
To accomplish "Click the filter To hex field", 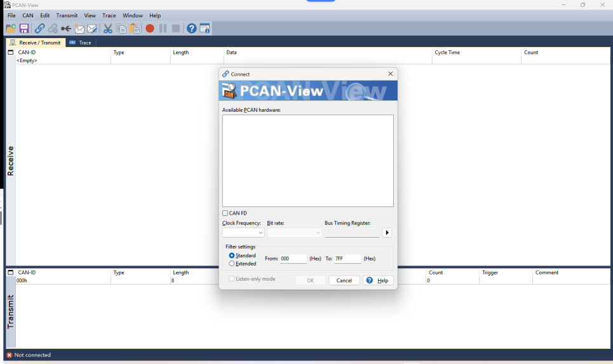I will (x=347, y=259).
